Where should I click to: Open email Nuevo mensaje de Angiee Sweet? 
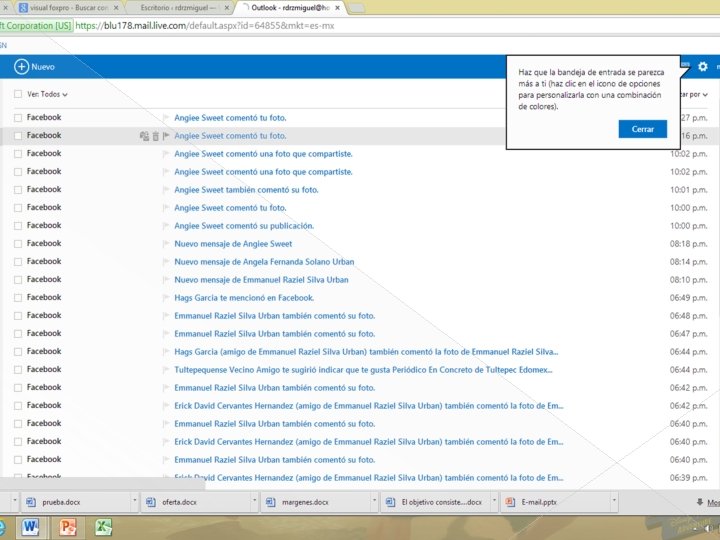point(233,244)
